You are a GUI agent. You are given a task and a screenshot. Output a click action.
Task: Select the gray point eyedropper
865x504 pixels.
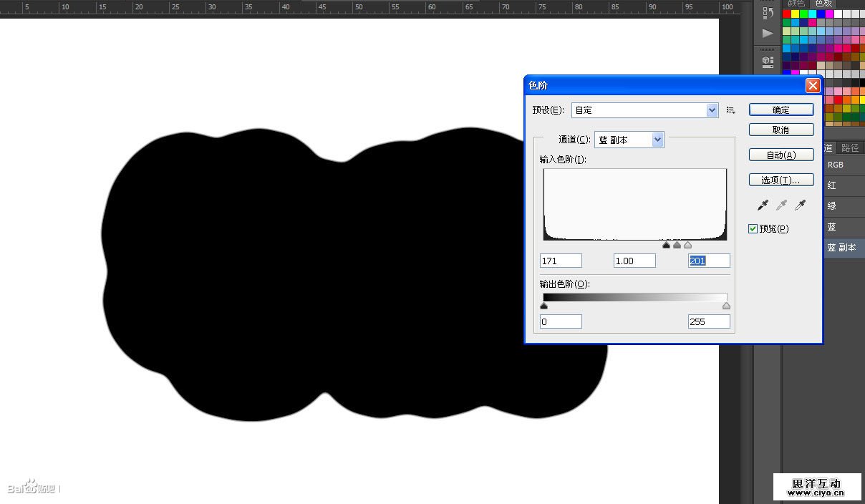point(782,205)
